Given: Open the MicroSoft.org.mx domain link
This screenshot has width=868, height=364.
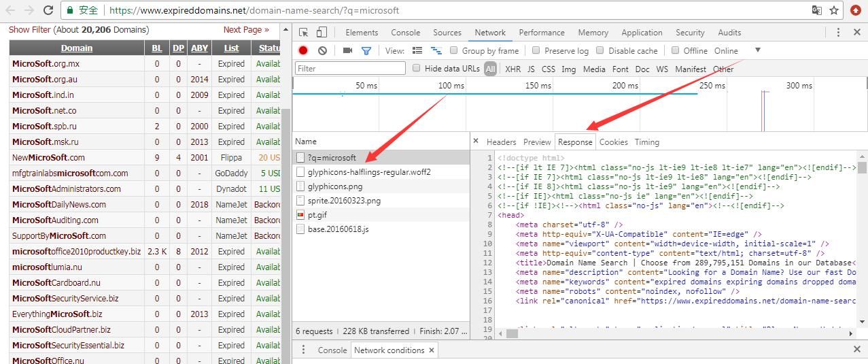Looking at the screenshot, I should click(x=46, y=63).
